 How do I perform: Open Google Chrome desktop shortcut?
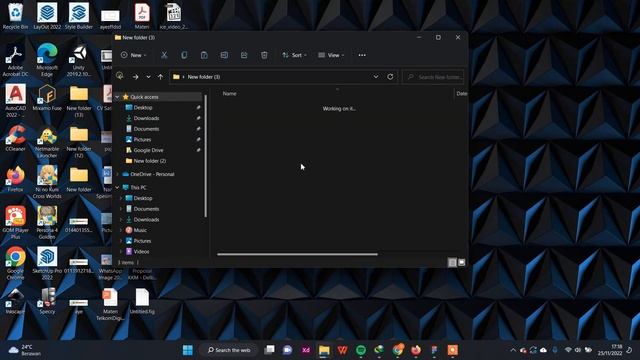click(x=16, y=263)
